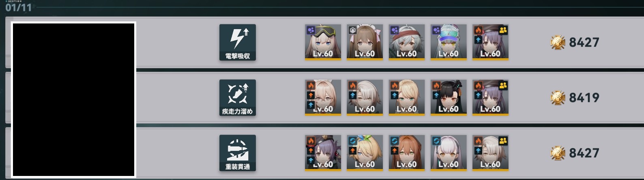The width and height of the screenshot is (644, 180).
Task: Click the yellow support-unit badge in the 疾走力溜め row
Action: point(503,85)
